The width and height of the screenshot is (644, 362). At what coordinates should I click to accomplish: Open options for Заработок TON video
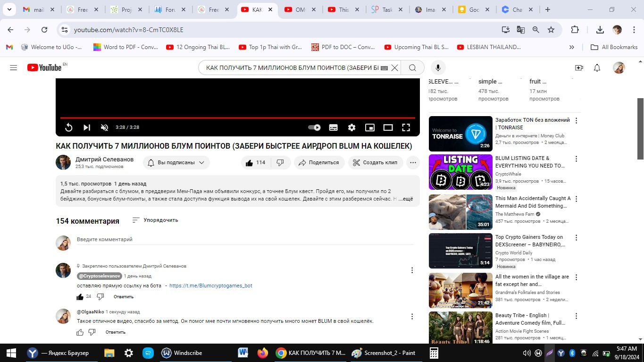[576, 121]
